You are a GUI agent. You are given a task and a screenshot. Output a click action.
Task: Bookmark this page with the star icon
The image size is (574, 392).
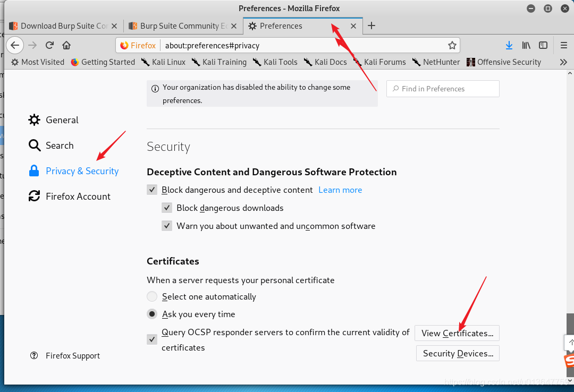(x=452, y=45)
